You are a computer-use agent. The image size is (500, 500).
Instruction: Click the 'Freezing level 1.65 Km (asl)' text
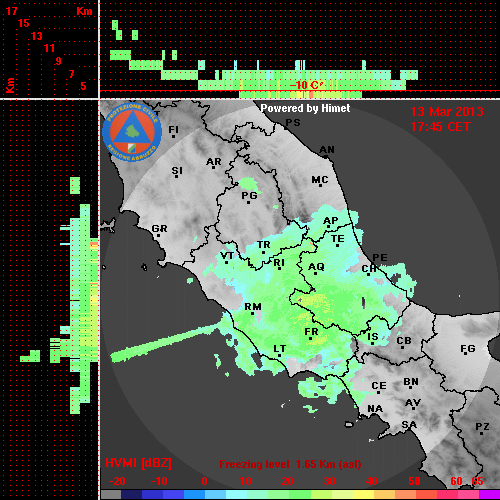tap(290, 464)
